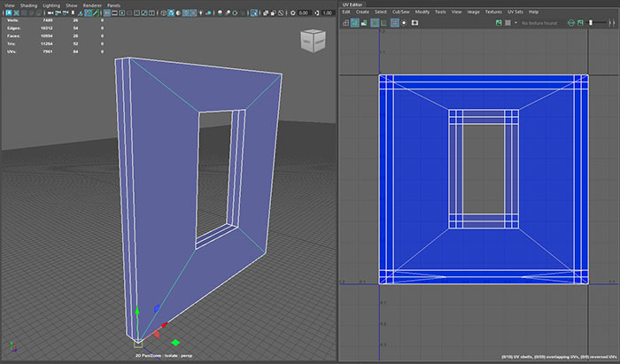Click the isolate select circle icon in UV Editor

pyautogui.click(x=404, y=22)
